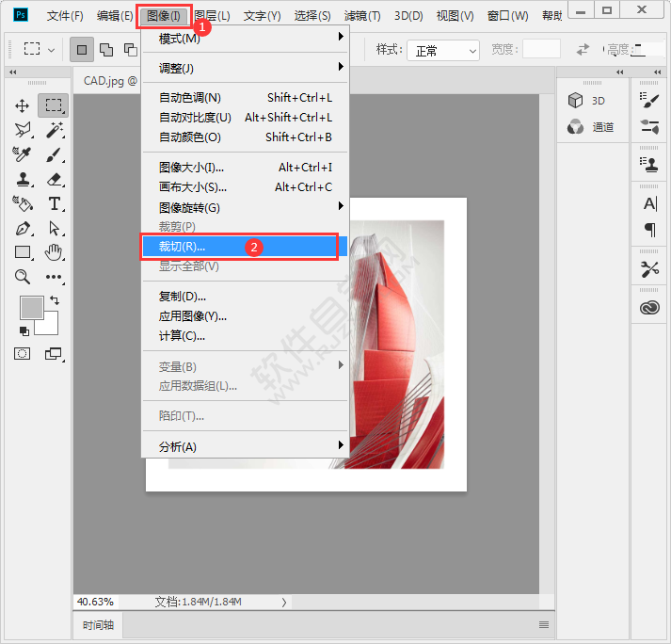This screenshot has width=671, height=644.
Task: Choose 图像大小(I)... menu entry
Action: click(x=246, y=167)
